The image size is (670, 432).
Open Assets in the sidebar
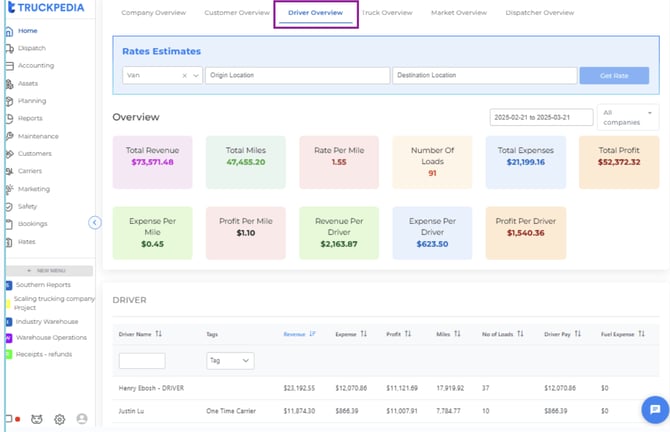coord(28,83)
